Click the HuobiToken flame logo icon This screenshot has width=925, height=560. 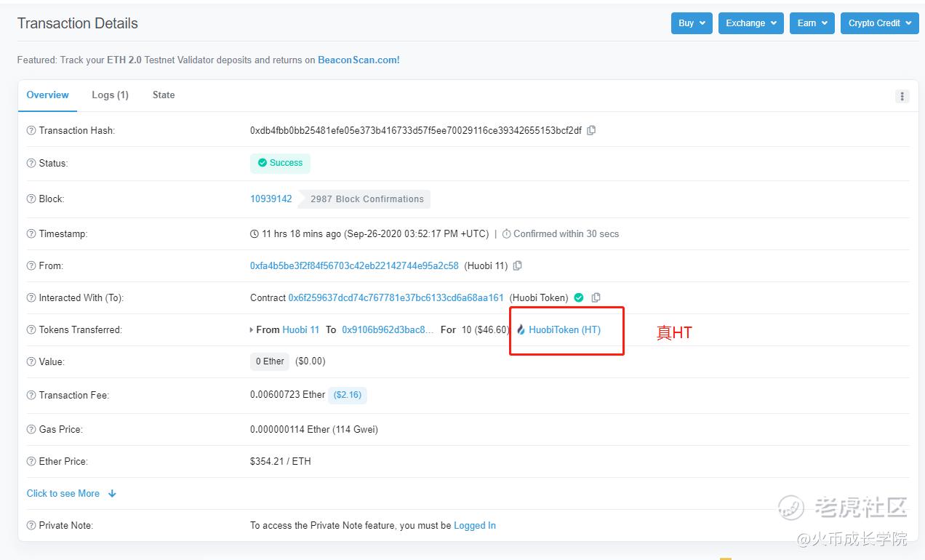click(x=521, y=329)
